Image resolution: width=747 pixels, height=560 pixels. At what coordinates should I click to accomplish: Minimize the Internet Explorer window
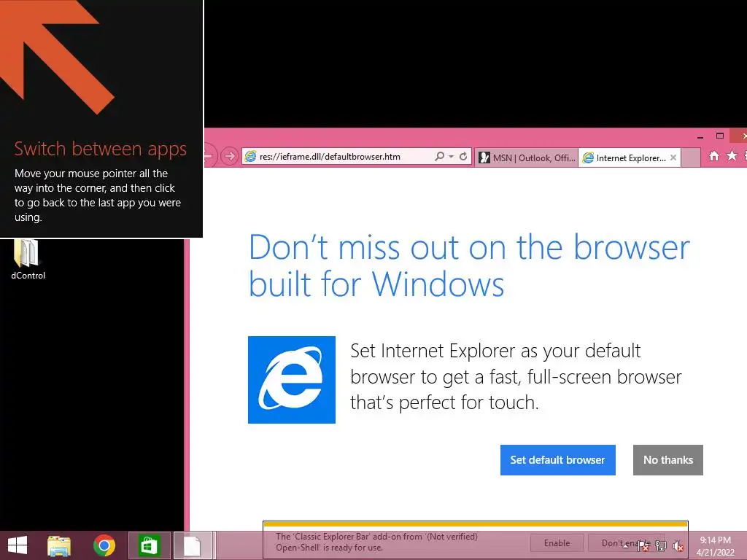coord(700,136)
